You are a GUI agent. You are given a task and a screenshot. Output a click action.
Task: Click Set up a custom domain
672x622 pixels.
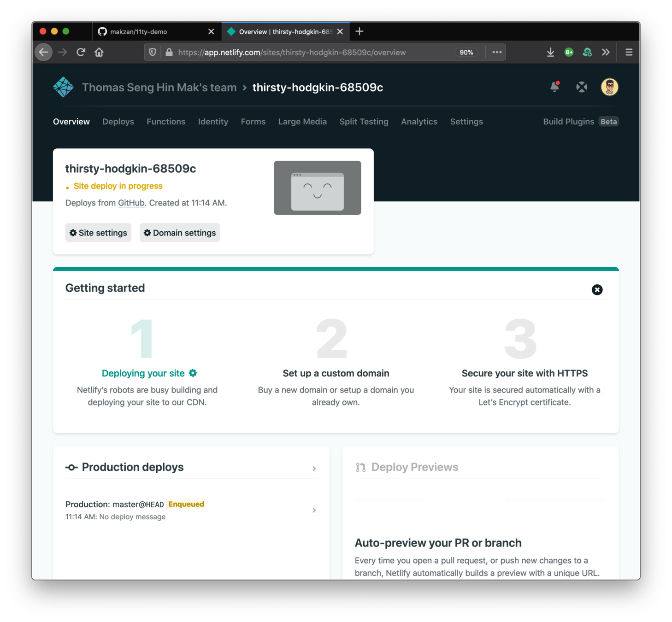[x=336, y=373]
